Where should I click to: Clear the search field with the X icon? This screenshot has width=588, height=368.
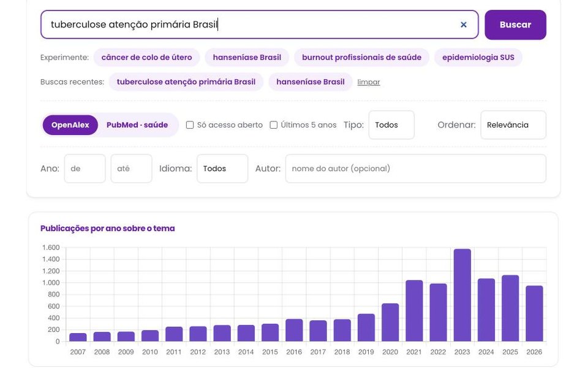coord(464,25)
